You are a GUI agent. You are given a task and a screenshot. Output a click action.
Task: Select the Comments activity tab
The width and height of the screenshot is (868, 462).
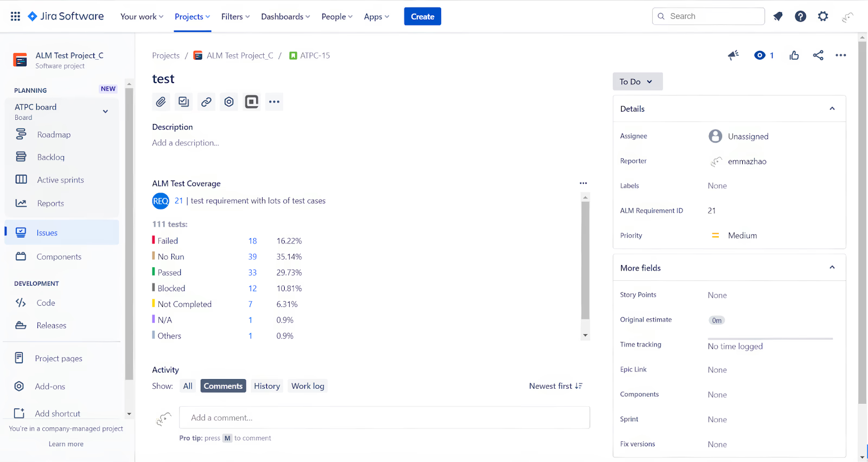(223, 386)
